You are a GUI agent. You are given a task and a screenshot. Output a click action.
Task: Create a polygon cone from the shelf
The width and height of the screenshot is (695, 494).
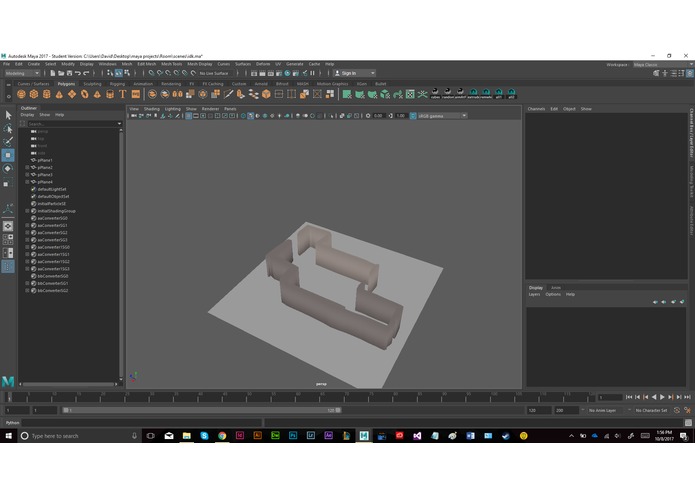(x=59, y=94)
